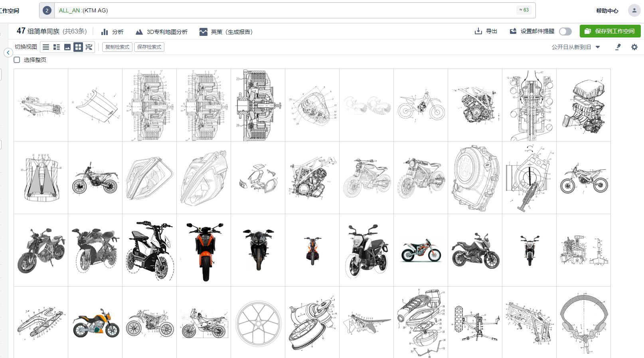Open 3D专利地图分析 mountain icon
The height and width of the screenshot is (358, 644).
click(x=139, y=32)
